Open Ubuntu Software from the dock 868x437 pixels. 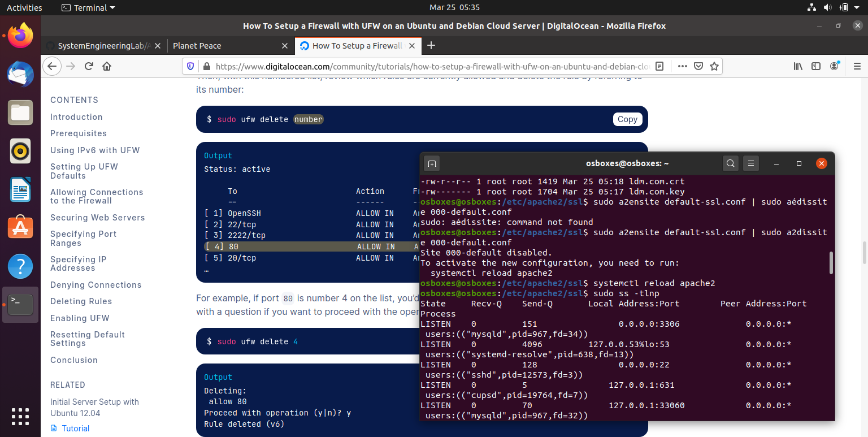tap(20, 228)
